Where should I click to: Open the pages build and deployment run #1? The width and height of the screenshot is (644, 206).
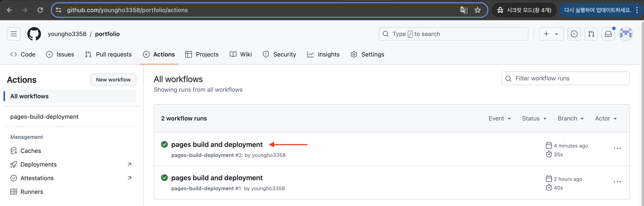click(217, 178)
